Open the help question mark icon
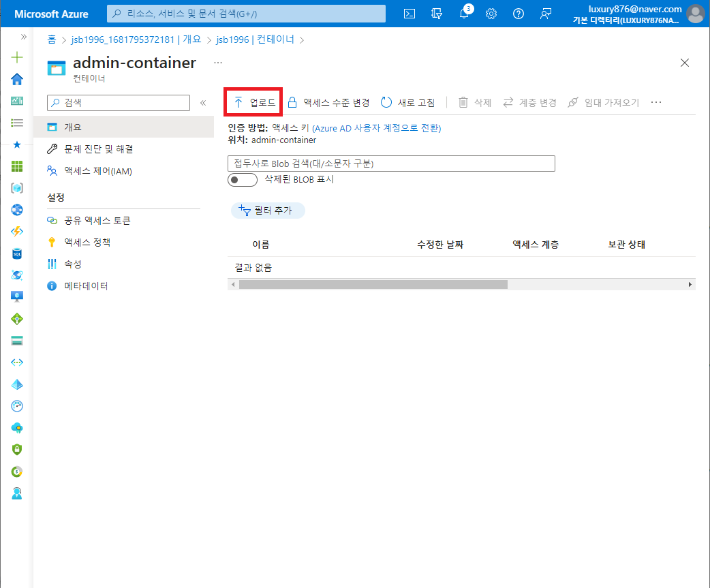The width and height of the screenshot is (710, 588). click(519, 14)
